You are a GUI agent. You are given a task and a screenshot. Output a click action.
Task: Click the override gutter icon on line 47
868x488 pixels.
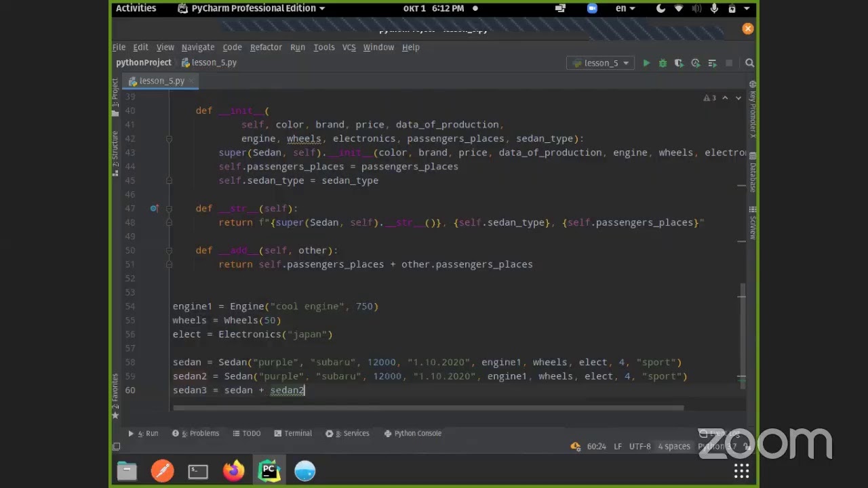(x=154, y=208)
